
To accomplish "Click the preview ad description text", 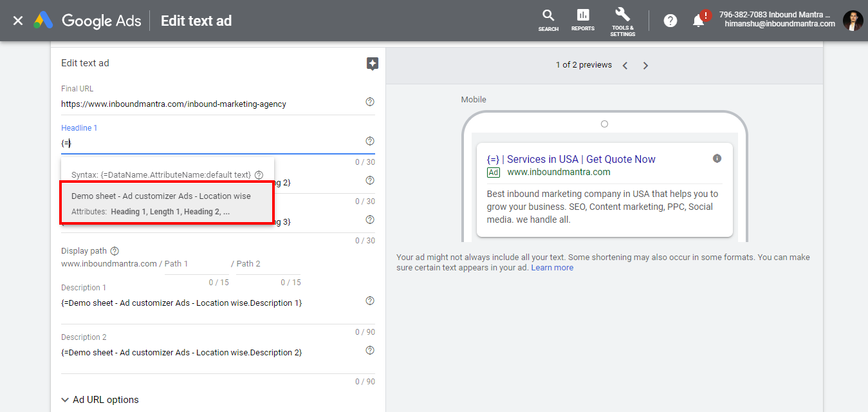I will 602,207.
